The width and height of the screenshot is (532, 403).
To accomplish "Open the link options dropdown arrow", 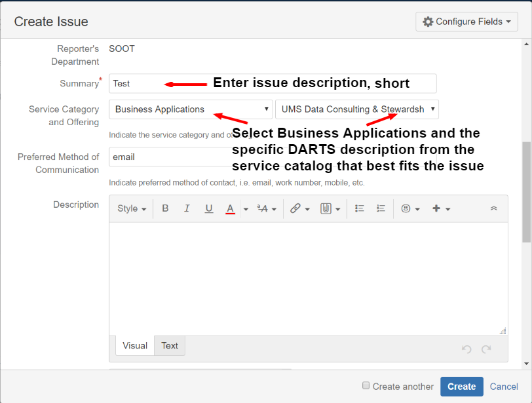I will click(307, 209).
